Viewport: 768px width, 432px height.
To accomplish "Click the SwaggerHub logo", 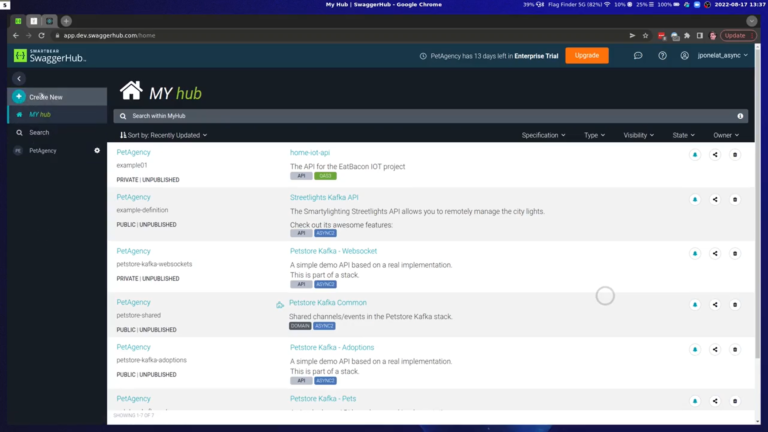I will (49, 56).
